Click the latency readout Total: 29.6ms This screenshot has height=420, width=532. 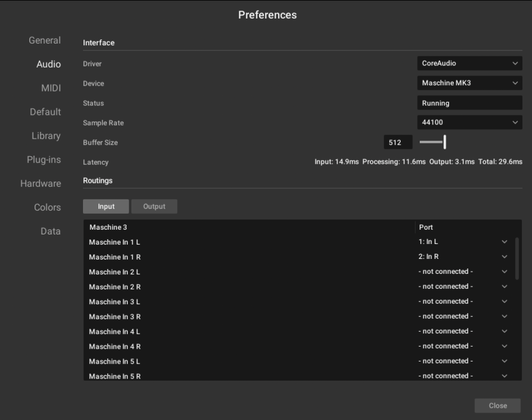(500, 162)
